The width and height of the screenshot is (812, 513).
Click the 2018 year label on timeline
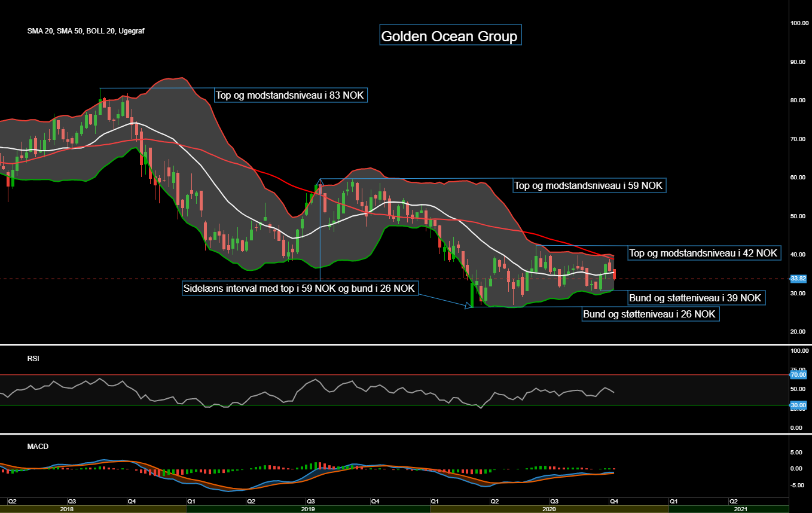(x=67, y=509)
